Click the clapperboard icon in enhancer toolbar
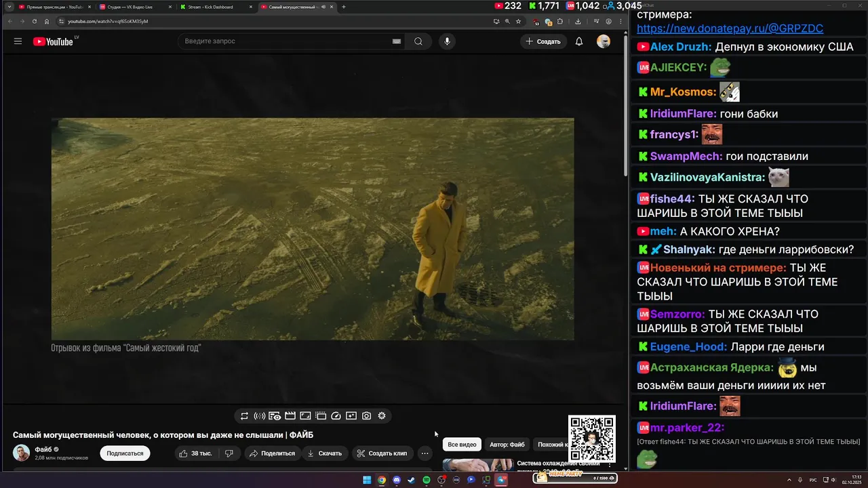 tap(290, 416)
